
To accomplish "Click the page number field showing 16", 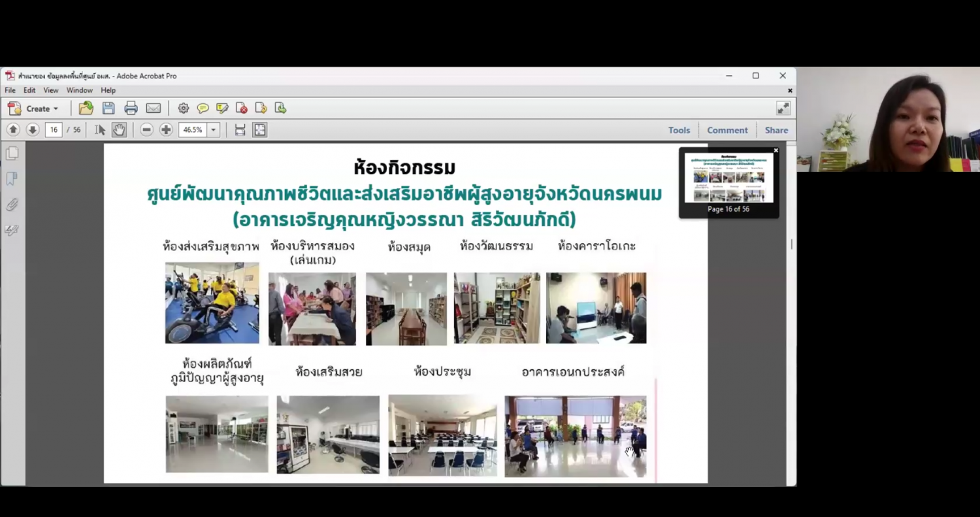I will coord(54,129).
